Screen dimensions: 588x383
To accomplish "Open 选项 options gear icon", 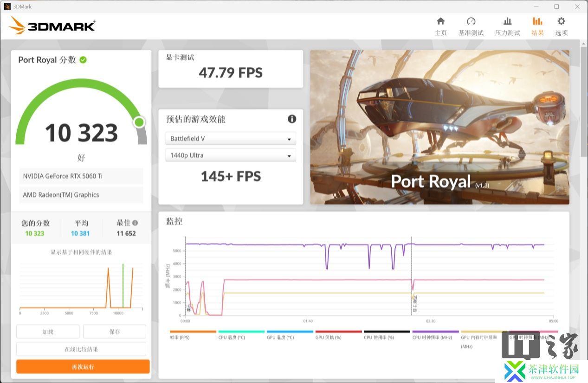I will coord(562,21).
